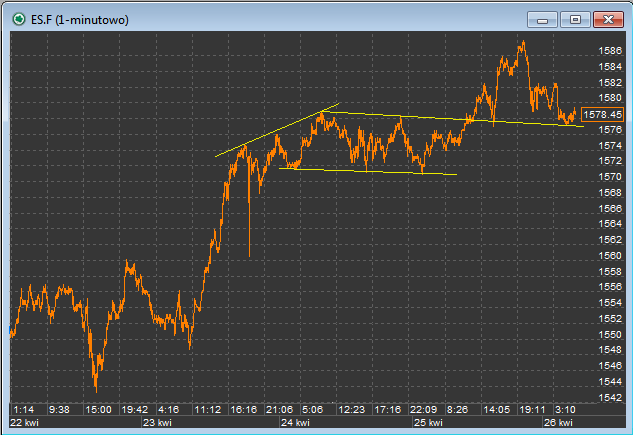Select the 24 kwi date marker
This screenshot has width=633, height=436.
[296, 423]
